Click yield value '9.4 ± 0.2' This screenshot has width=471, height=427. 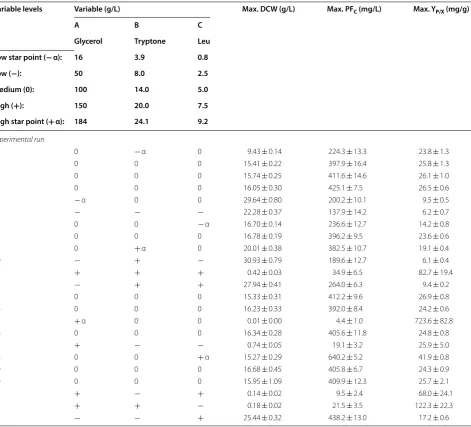(436, 285)
